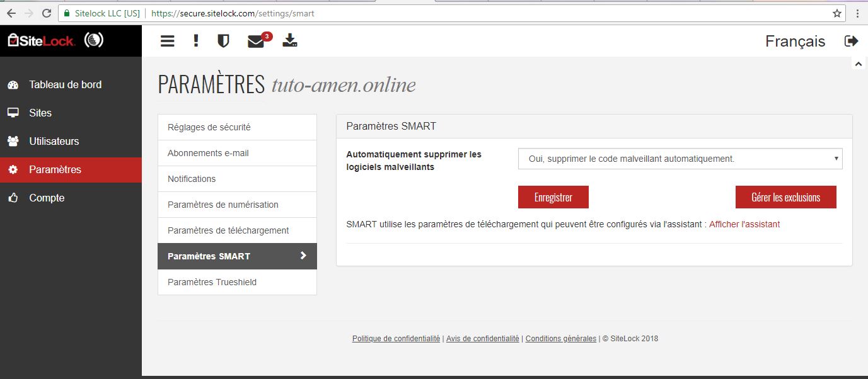Bookmark page with the star icon
Viewport: 868px width, 379px height.
point(837,13)
